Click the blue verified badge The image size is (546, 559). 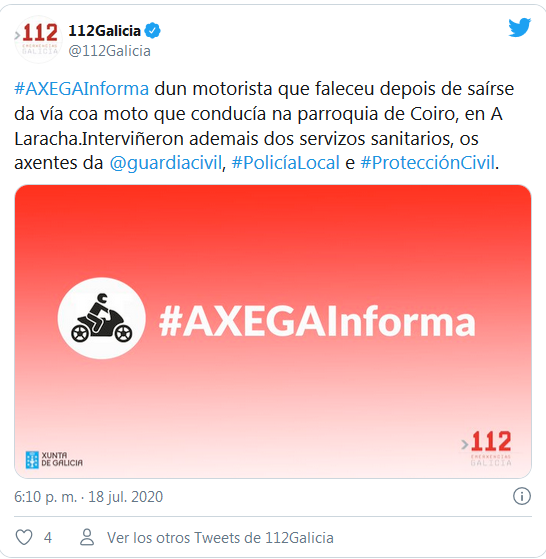coord(153,31)
